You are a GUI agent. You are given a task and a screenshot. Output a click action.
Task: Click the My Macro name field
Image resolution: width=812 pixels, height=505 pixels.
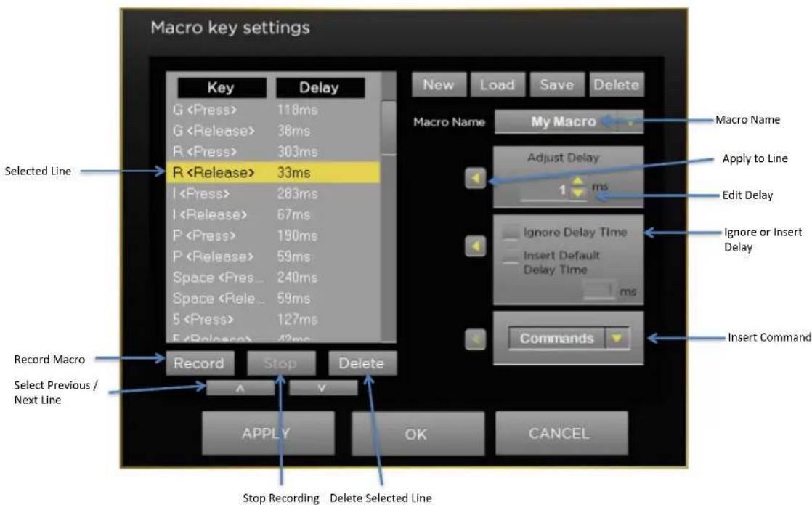[569, 122]
